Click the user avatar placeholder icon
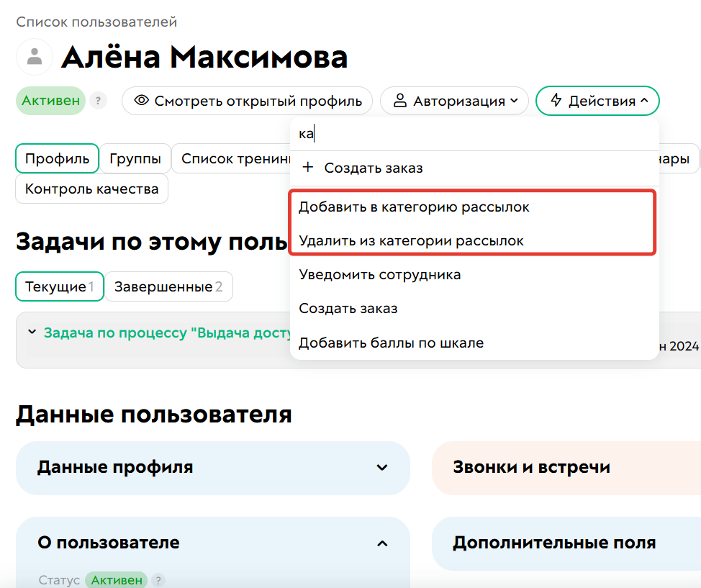The height and width of the screenshot is (588, 701). (35, 57)
